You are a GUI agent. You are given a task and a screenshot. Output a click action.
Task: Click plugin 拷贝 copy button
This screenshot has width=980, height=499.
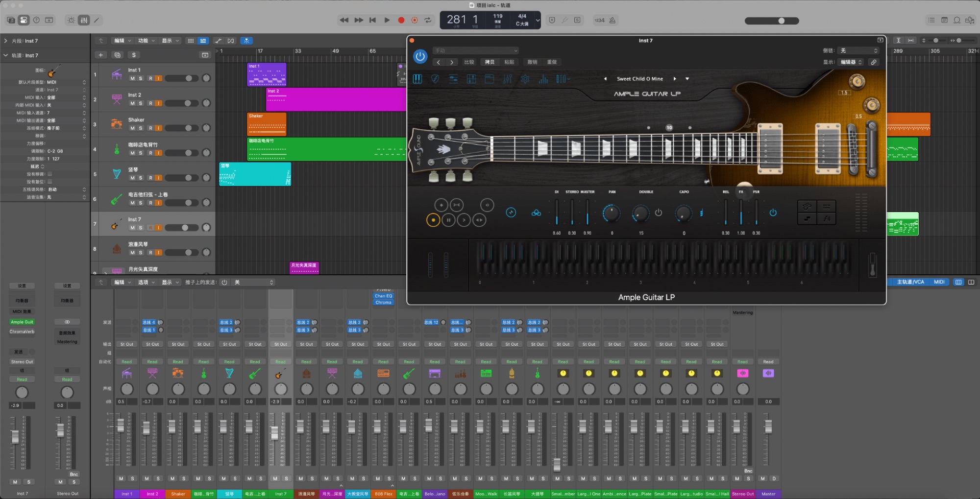(490, 62)
